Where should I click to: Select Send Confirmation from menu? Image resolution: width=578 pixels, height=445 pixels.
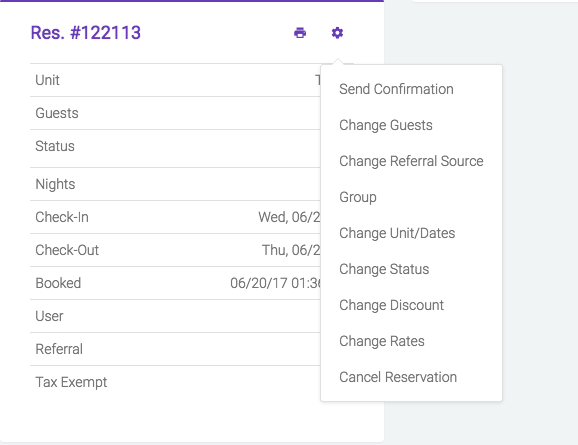click(x=396, y=89)
